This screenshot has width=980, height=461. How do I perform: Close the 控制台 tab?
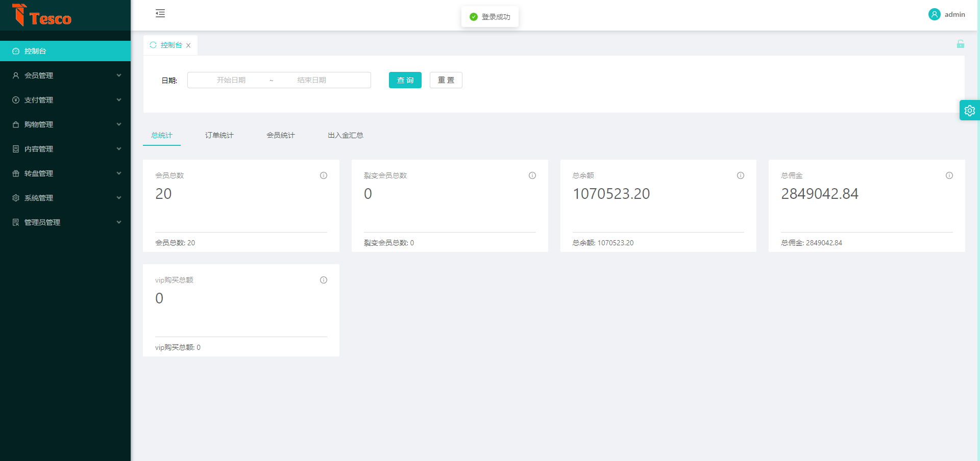(x=188, y=45)
